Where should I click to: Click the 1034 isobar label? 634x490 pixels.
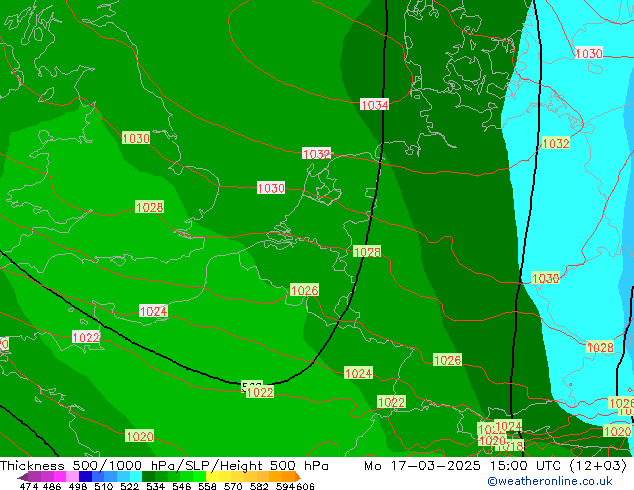374,105
